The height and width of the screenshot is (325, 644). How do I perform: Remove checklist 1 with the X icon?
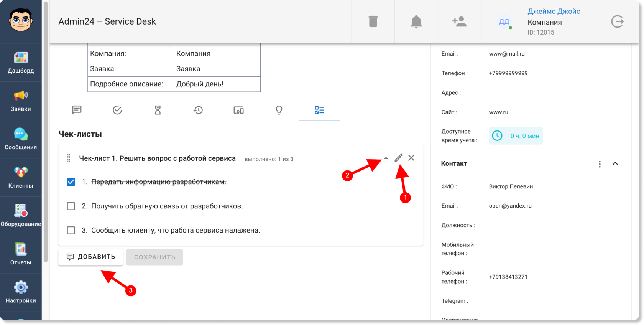[x=411, y=158]
